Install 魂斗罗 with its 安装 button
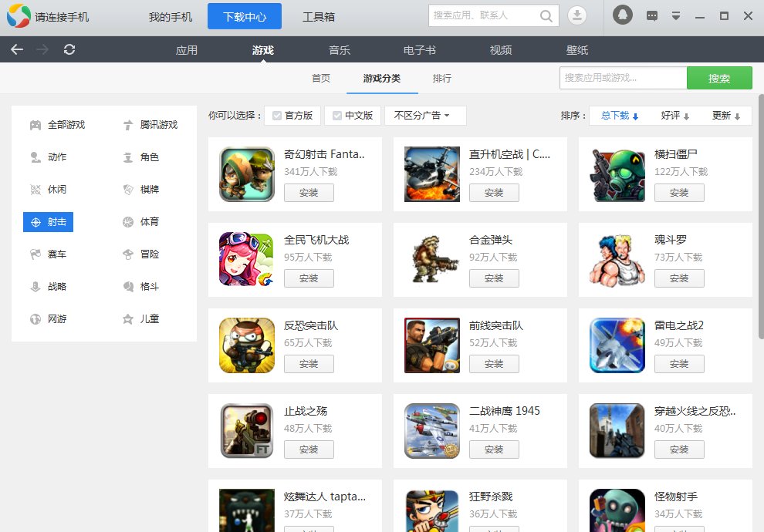 (679, 278)
